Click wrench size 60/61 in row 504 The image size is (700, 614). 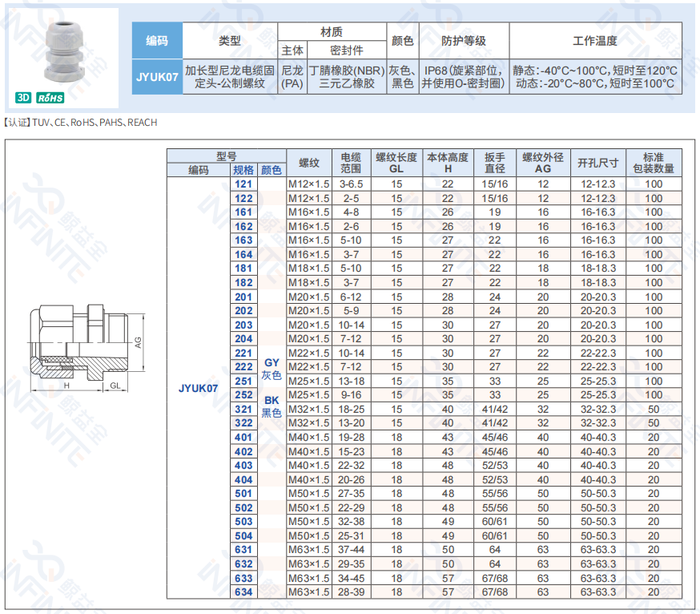(x=495, y=535)
